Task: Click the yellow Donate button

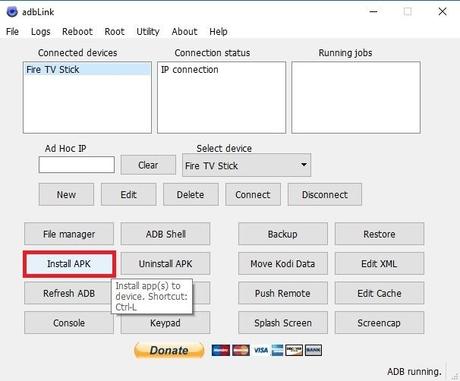Action: tap(169, 350)
